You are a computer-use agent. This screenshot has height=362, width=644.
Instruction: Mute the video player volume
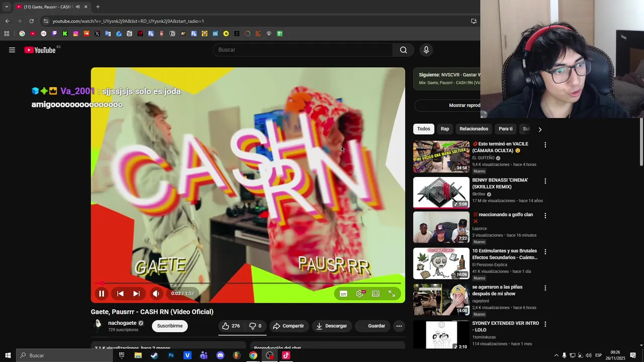(156, 294)
